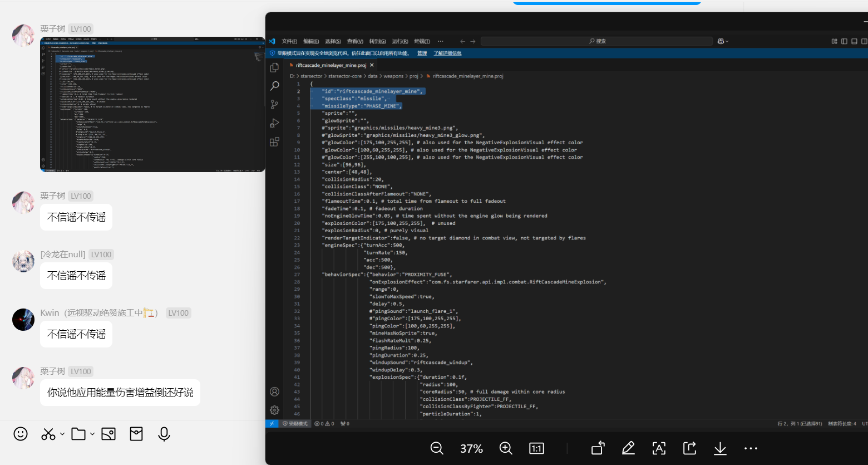Open the image picker in chat toolbar

point(108,434)
